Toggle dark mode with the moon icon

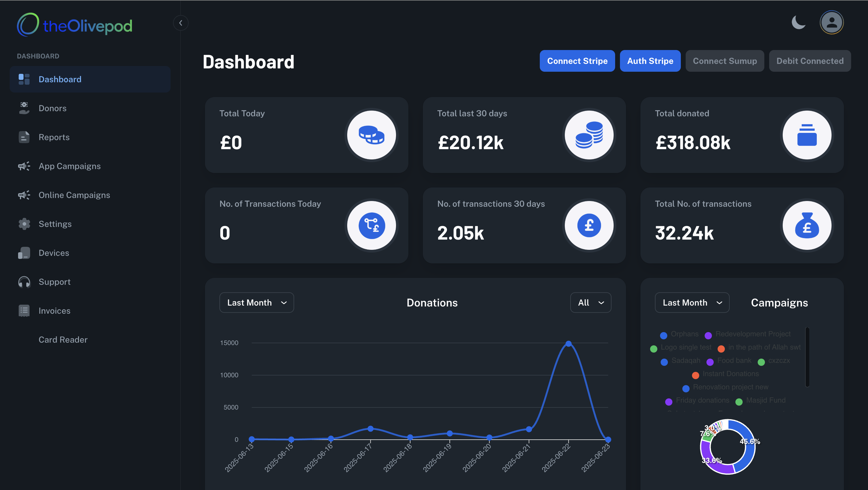799,23
